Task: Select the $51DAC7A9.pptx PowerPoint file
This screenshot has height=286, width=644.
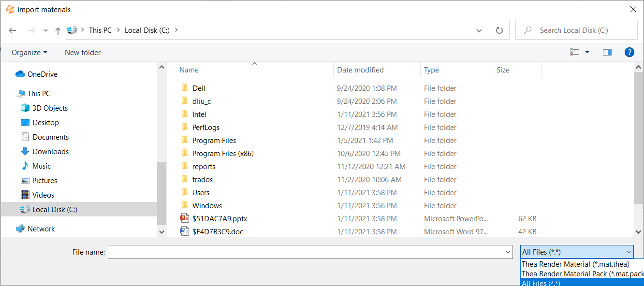Action: (219, 219)
